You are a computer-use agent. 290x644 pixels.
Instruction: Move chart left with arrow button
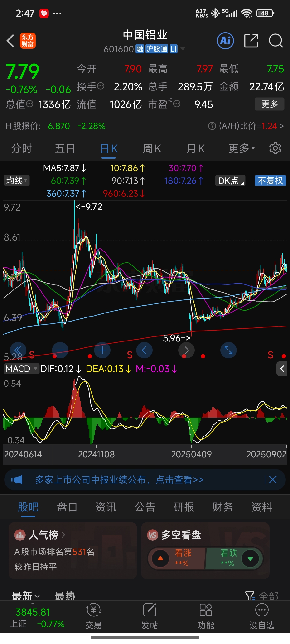point(144,350)
